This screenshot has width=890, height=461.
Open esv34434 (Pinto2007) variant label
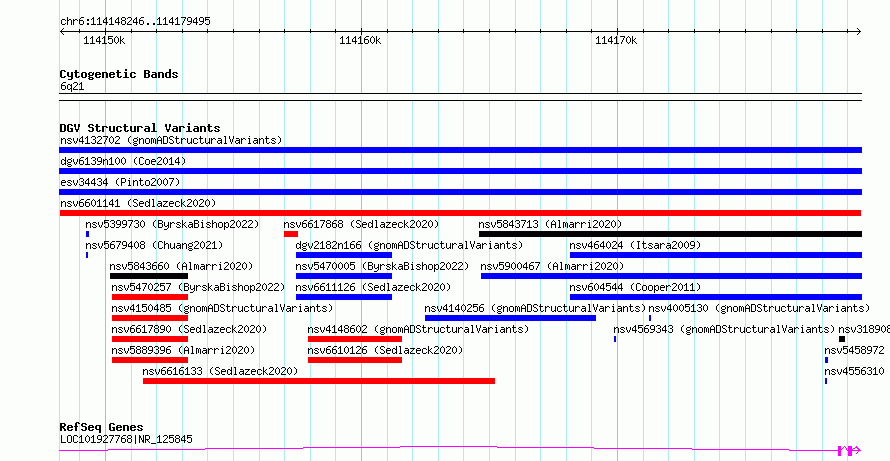point(120,182)
